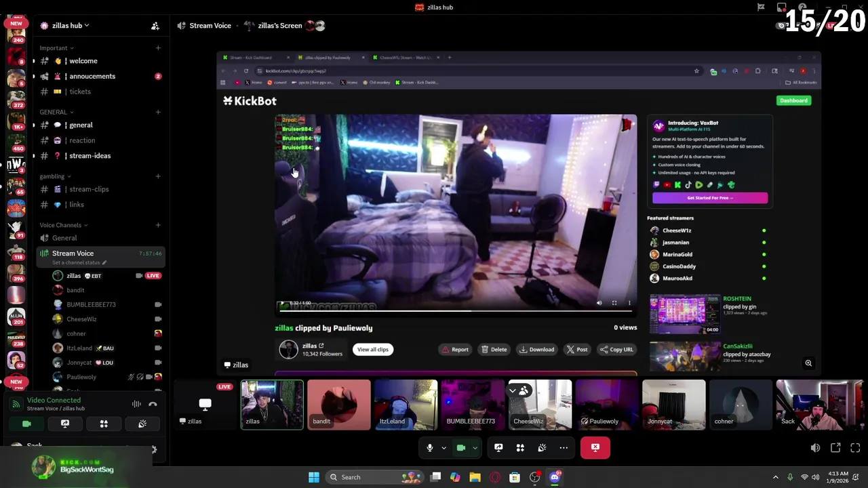Open soundboard button in voice panel
Screen dimensions: 868x488
point(142,424)
